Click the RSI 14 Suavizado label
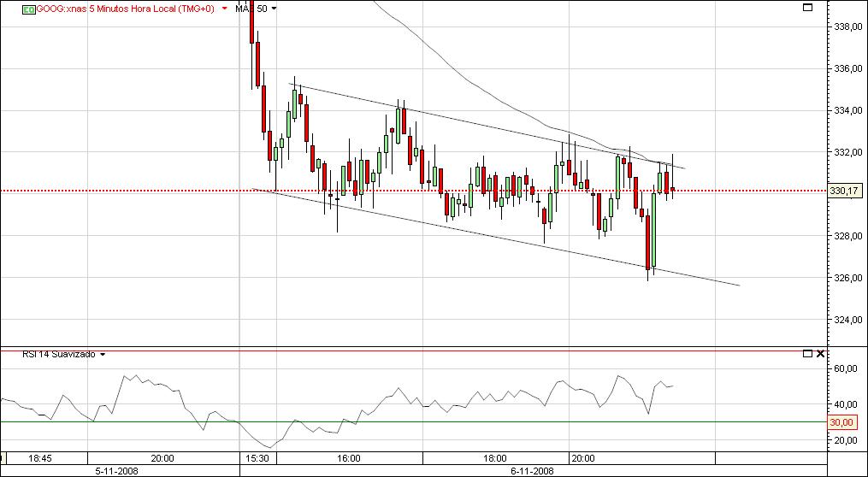 pos(59,354)
